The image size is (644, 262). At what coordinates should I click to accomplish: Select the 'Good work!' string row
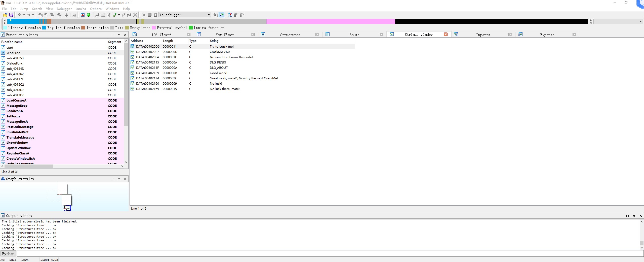point(243,73)
